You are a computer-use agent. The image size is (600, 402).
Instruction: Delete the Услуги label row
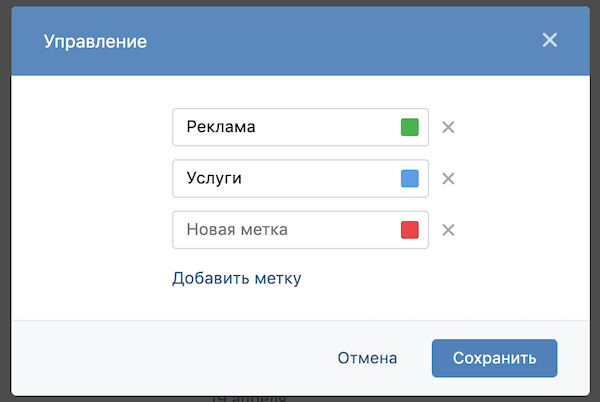coord(449,178)
